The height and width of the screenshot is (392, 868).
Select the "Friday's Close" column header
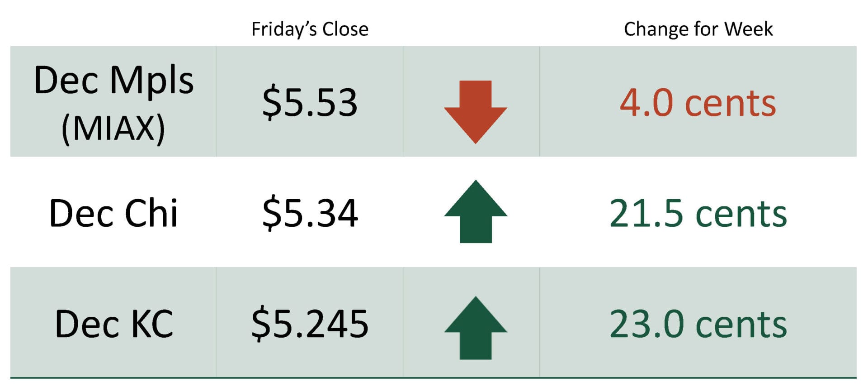pos(310,29)
